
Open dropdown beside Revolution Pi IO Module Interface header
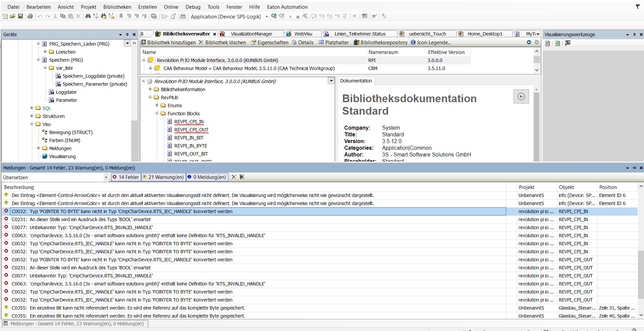point(331,81)
